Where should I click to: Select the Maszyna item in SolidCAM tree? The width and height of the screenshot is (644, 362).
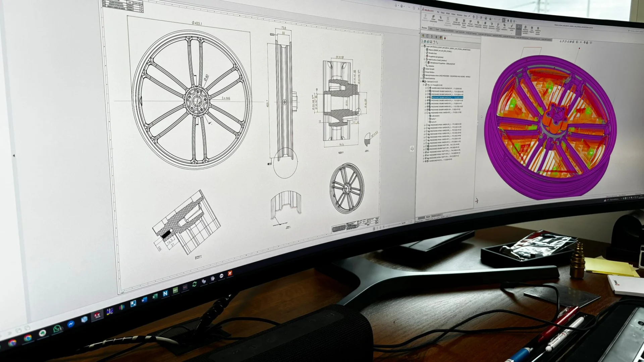pyautogui.click(x=440, y=50)
